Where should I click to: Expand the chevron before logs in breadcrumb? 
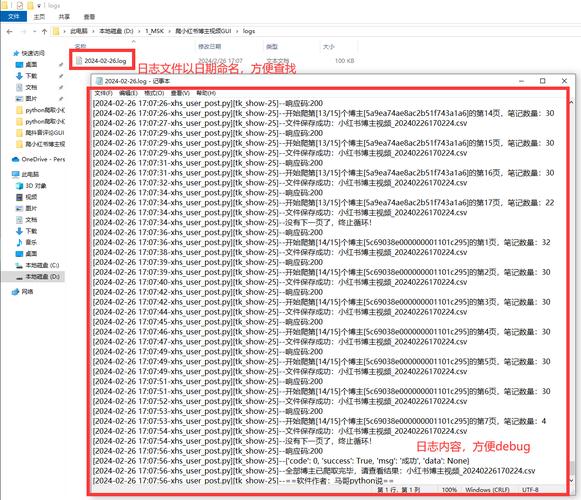[237, 31]
